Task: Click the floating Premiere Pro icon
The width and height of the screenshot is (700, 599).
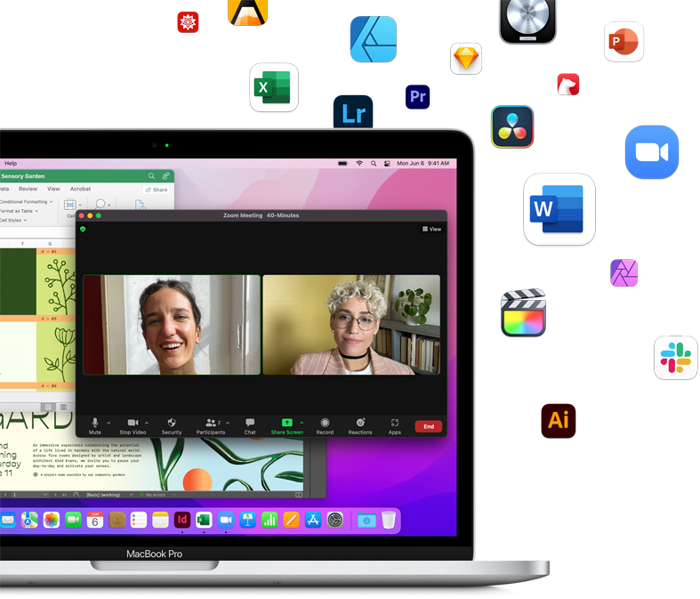Action: [x=417, y=97]
